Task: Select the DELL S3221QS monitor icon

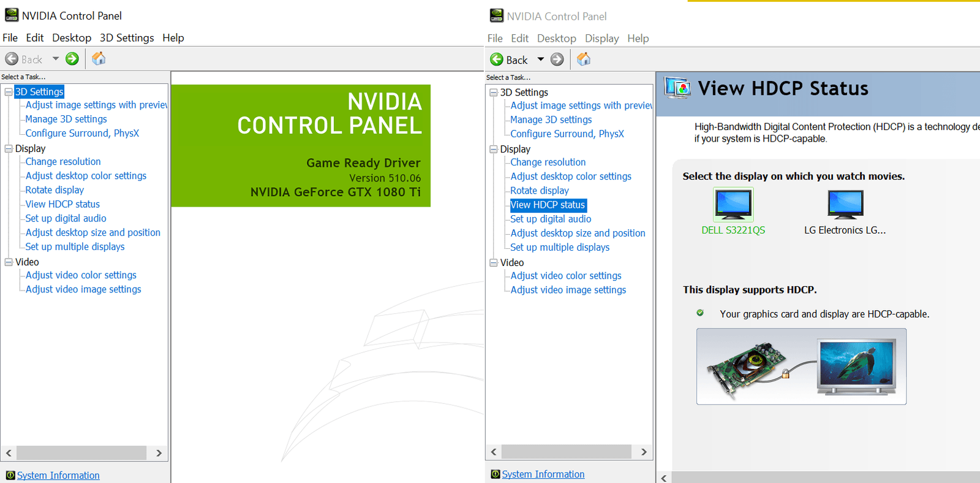Action: pos(733,205)
